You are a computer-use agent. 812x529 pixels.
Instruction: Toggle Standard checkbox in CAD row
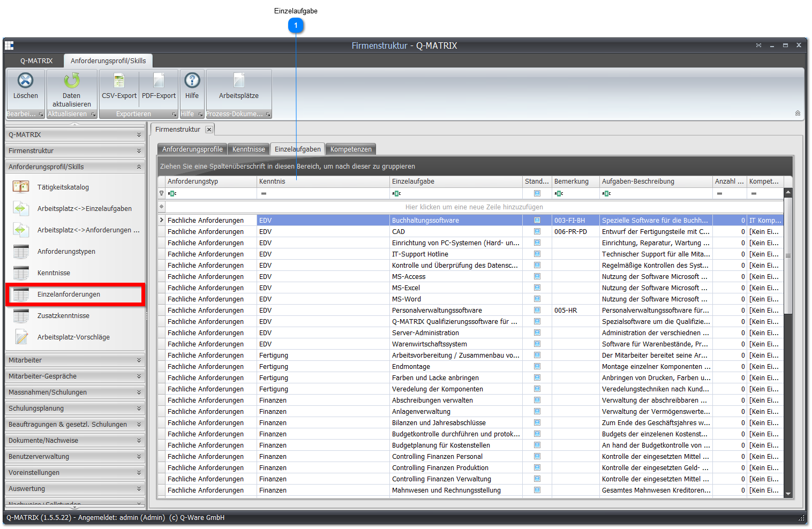(x=537, y=231)
